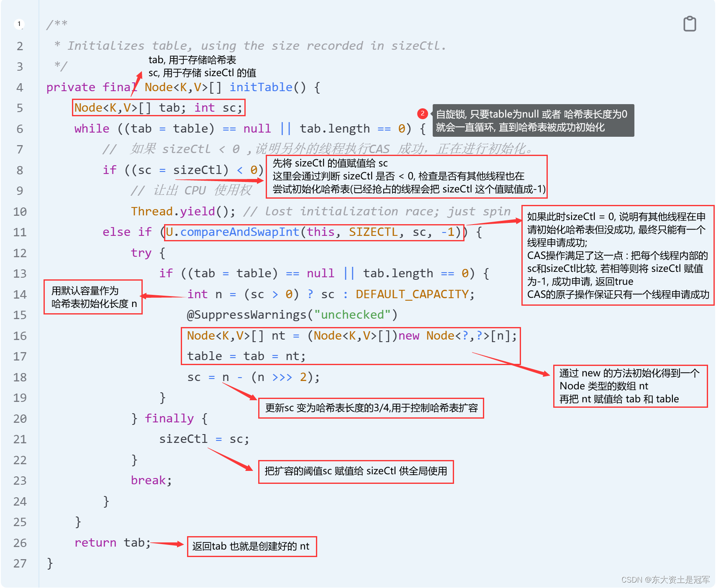Select the 更新sc 哈希表长度 annotation box
The height and width of the screenshot is (588, 716).
pyautogui.click(x=371, y=408)
